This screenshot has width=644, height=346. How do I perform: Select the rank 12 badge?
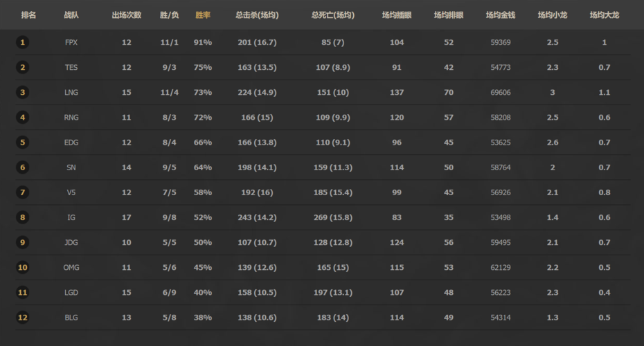coord(23,318)
